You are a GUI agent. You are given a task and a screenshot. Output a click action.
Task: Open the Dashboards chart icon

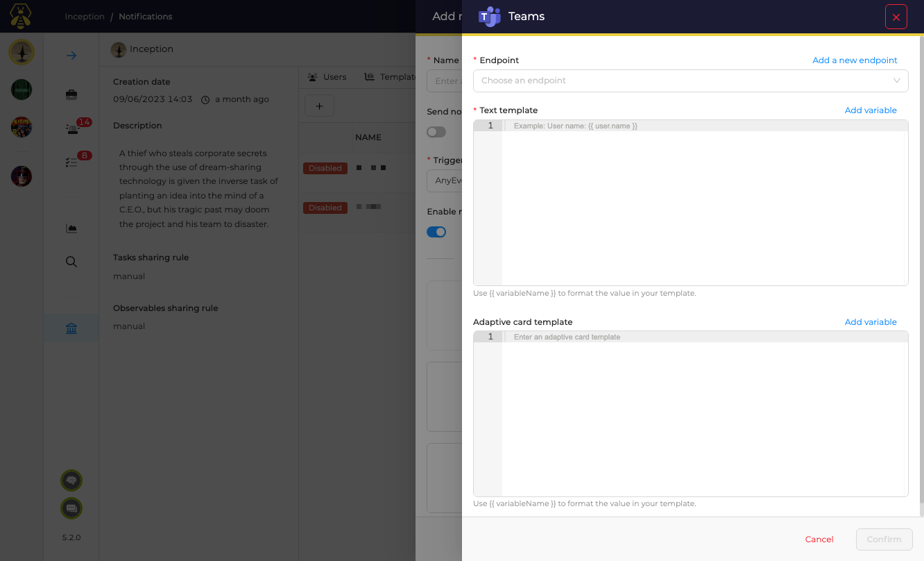point(71,228)
